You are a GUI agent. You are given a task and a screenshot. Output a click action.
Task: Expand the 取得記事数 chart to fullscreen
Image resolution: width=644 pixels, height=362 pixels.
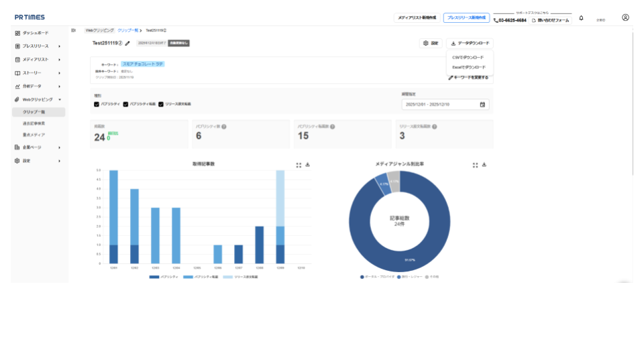(298, 164)
